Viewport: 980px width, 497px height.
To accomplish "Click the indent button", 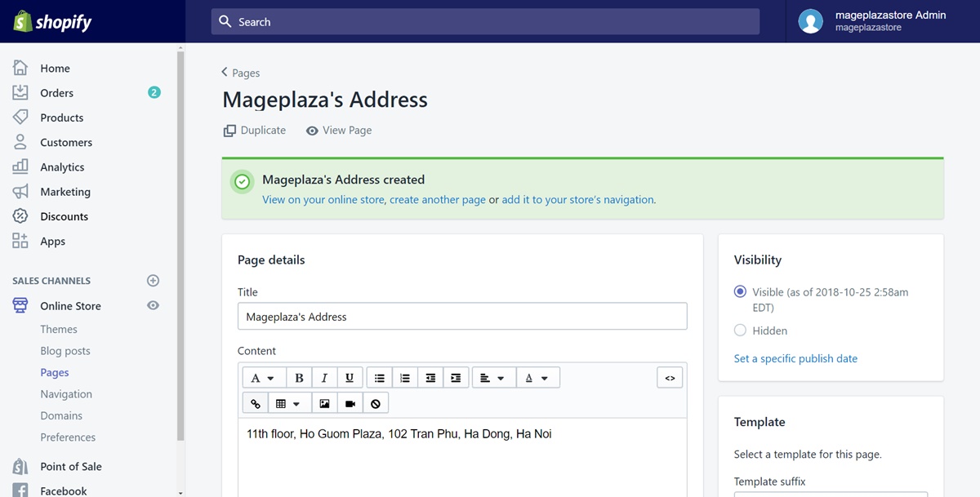I will pyautogui.click(x=456, y=378).
